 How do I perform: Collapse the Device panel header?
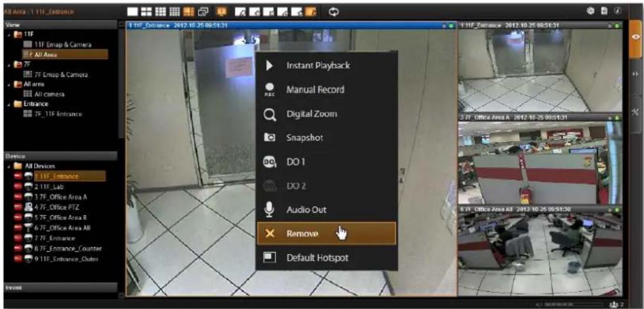[61, 156]
